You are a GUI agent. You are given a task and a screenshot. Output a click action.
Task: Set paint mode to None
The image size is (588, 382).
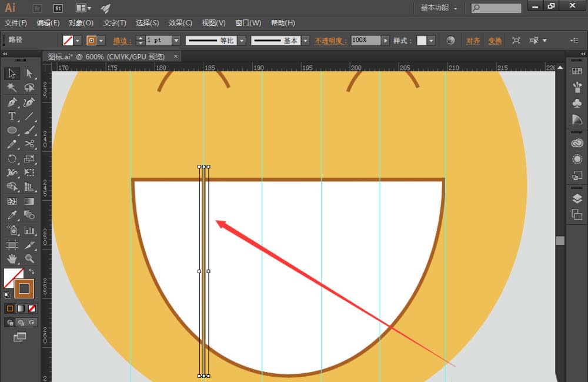(x=32, y=308)
